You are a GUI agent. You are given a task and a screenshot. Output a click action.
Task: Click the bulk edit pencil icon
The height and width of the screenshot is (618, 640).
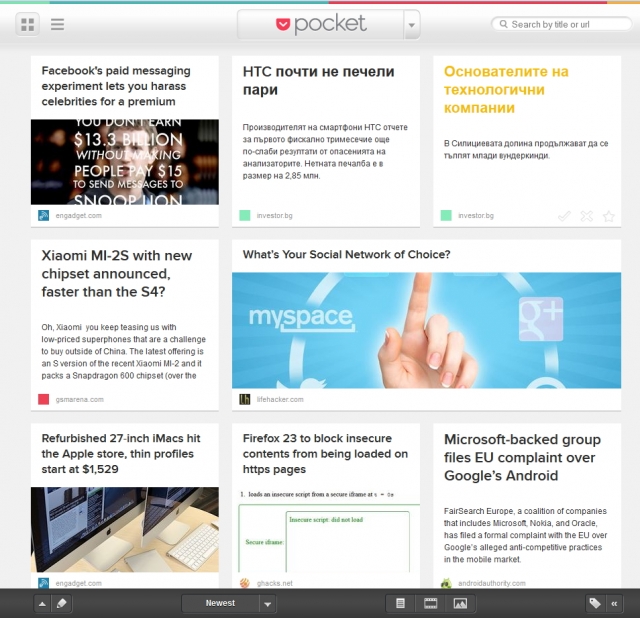pyautogui.click(x=61, y=603)
